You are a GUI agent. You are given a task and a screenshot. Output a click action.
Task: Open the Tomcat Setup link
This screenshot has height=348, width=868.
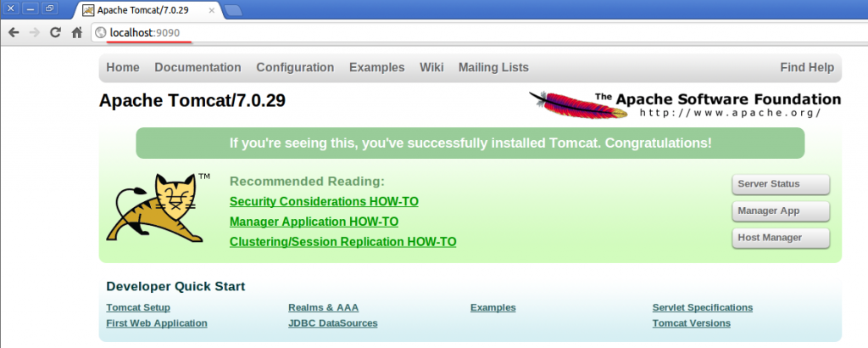click(x=138, y=307)
